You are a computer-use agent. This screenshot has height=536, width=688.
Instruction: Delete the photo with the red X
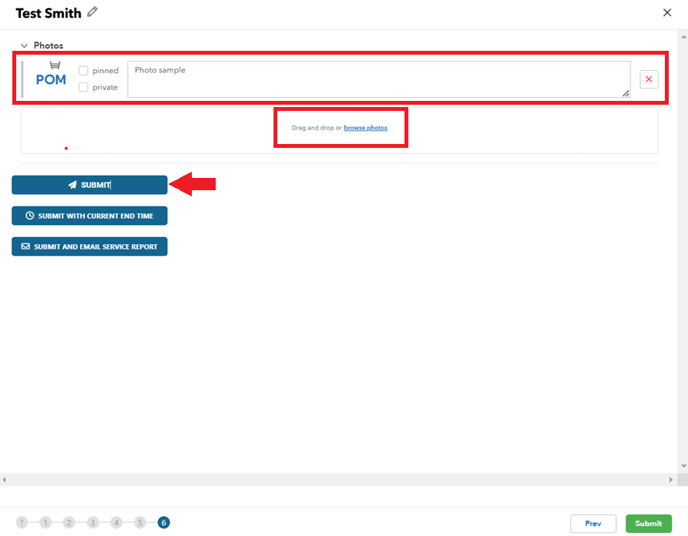coord(649,79)
